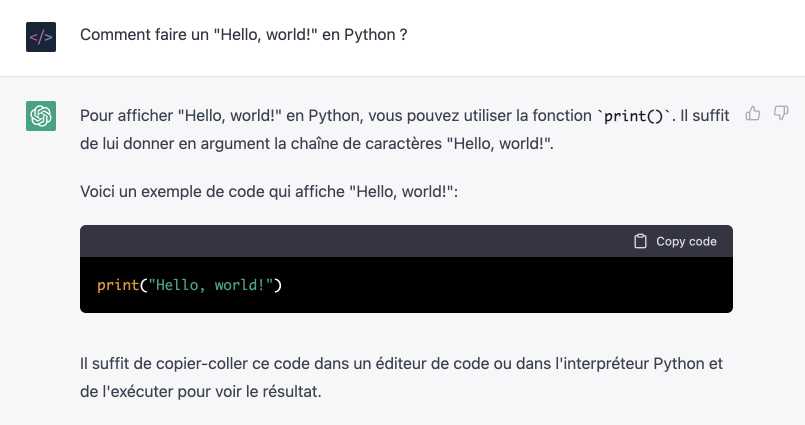The height and width of the screenshot is (425, 805).
Task: Click the word "Python" in user's question
Action: pos(370,35)
